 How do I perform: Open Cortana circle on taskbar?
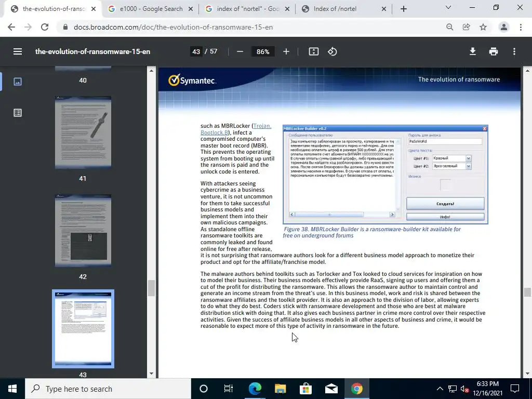(204, 389)
